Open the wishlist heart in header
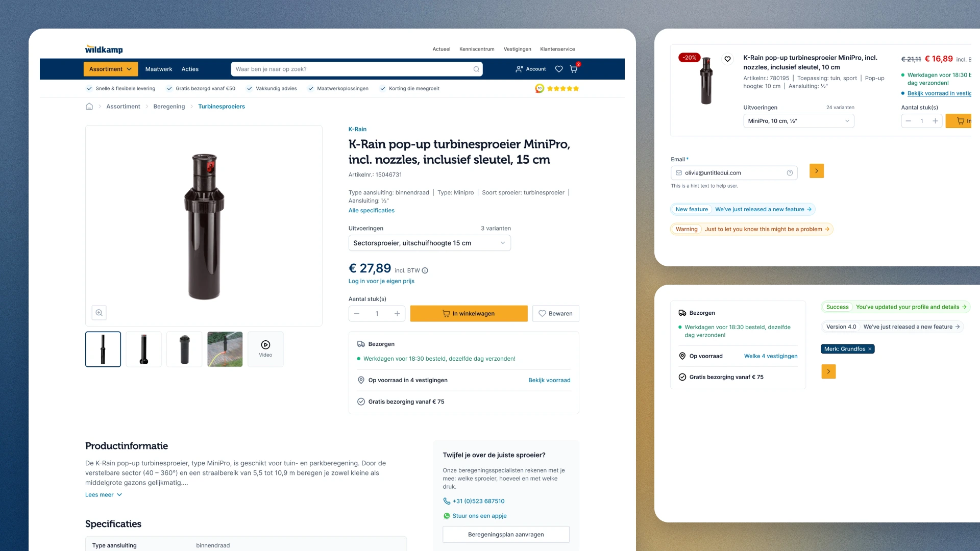This screenshot has height=551, width=980. coord(559,69)
